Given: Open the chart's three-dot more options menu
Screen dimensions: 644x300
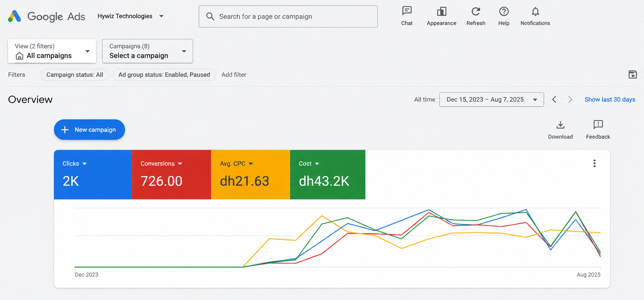Looking at the screenshot, I should (x=594, y=163).
